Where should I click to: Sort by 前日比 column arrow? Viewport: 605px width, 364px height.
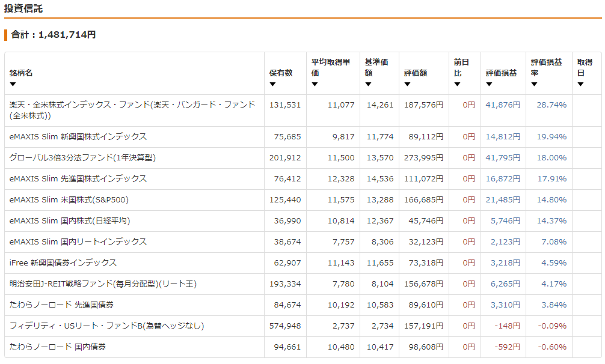tap(457, 84)
